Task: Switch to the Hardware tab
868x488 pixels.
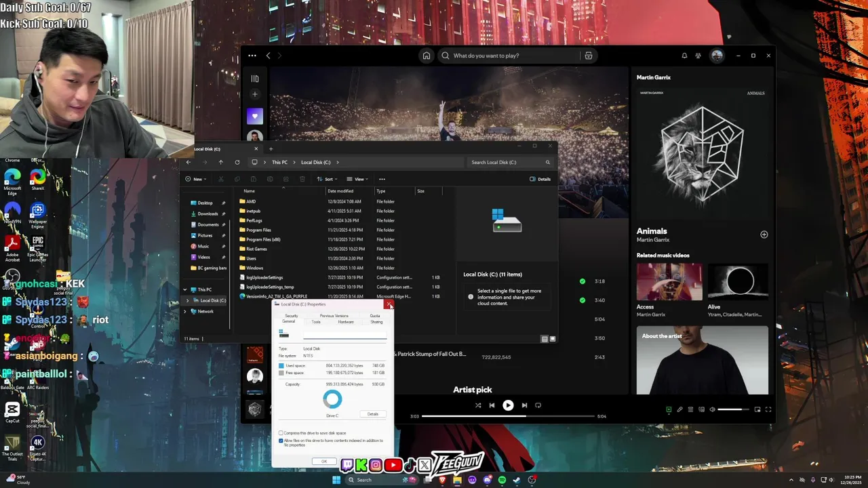Action: [x=346, y=322]
